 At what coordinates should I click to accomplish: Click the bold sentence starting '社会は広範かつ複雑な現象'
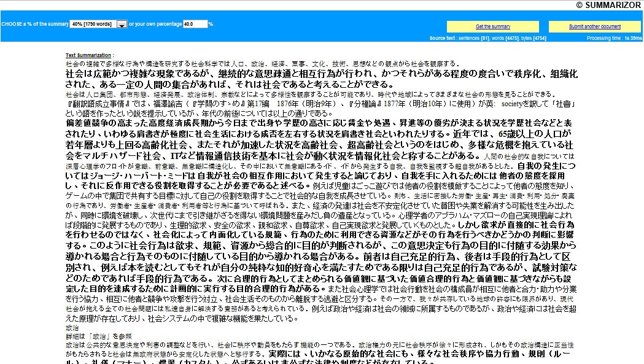pyautogui.click(x=321, y=79)
